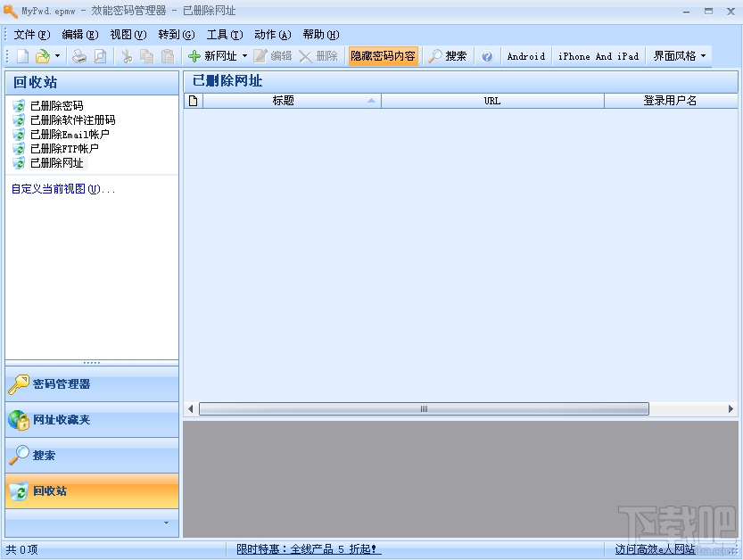Viewport: 743px width, 560px height.
Task: Select 已删除密码 in recycle bin list
Action: tap(56, 105)
